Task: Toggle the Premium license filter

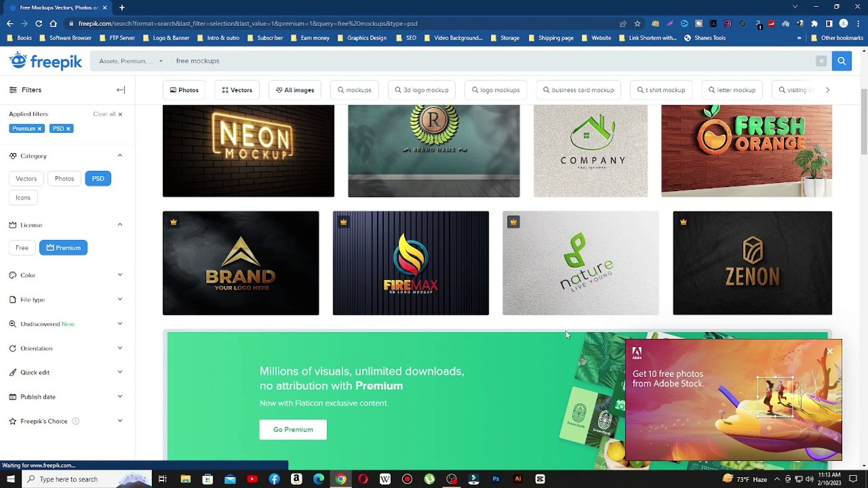Action: click(64, 247)
